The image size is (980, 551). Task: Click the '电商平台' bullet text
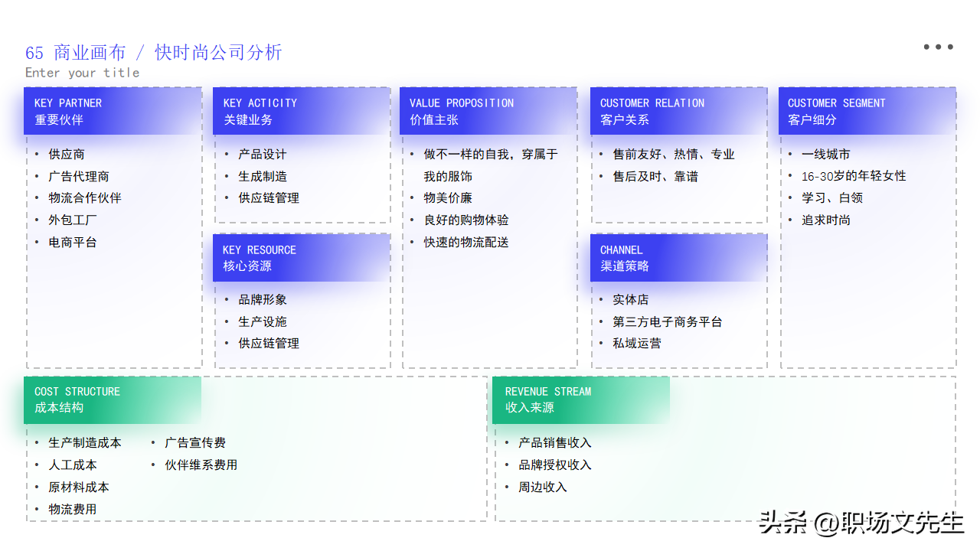(x=73, y=243)
